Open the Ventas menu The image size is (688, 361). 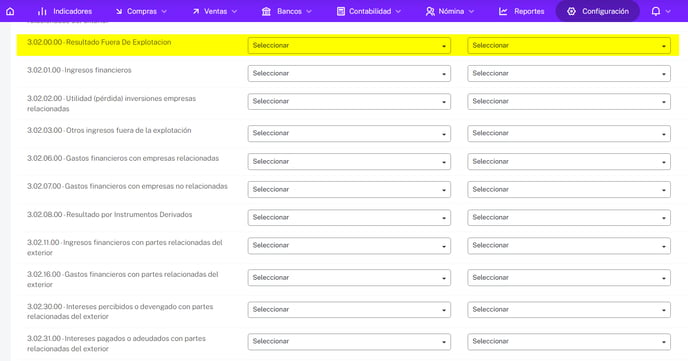tap(215, 11)
